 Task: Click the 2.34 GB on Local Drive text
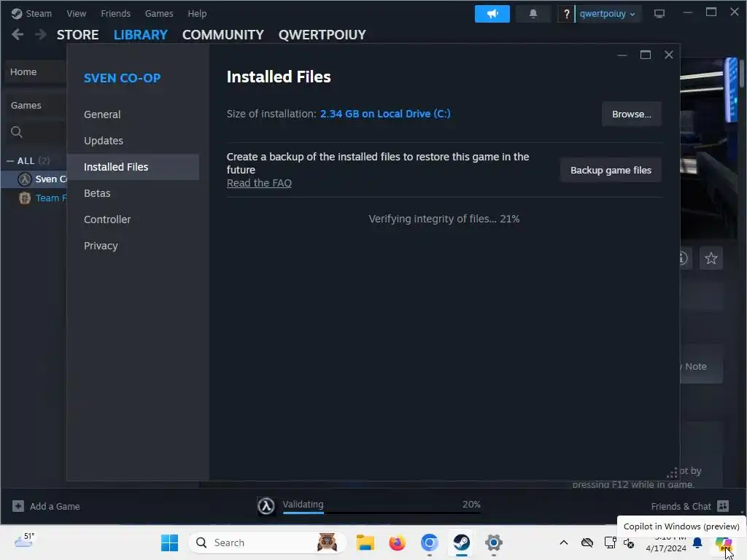385,114
